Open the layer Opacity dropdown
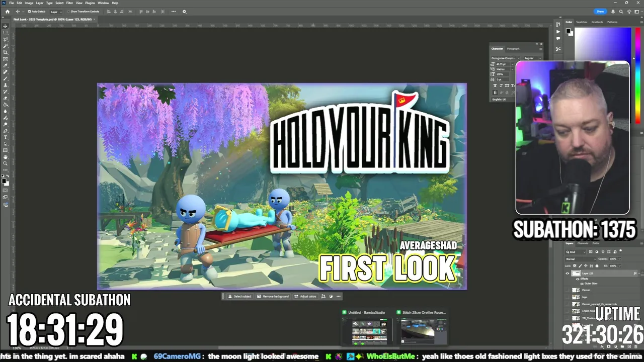Viewport: 644px width, 362px height. pyautogui.click(x=620, y=259)
